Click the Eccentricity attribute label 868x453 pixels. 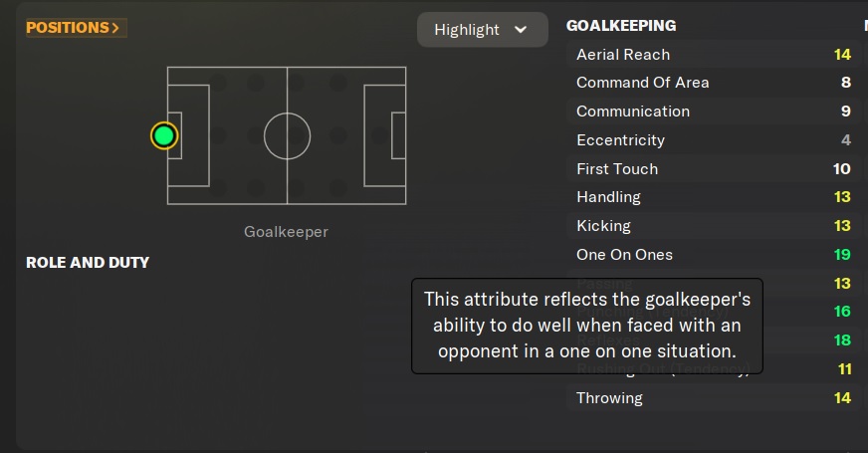(x=620, y=140)
